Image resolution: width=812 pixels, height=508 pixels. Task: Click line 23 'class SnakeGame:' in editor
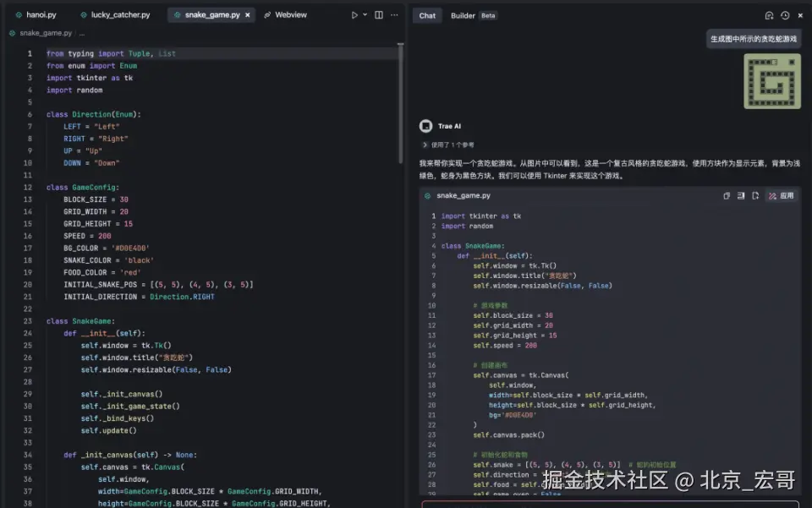pyautogui.click(x=81, y=321)
